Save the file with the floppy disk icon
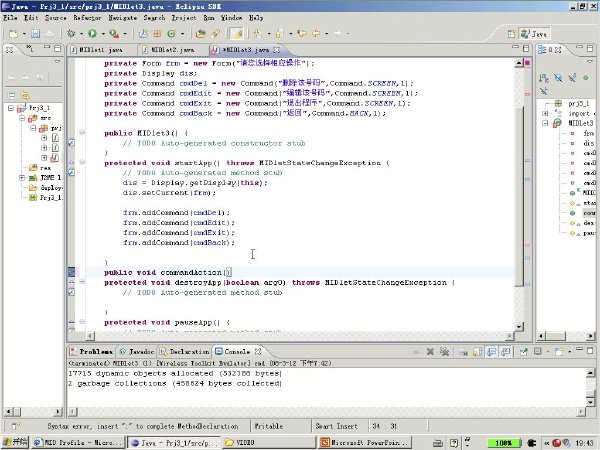This screenshot has width=600, height=450. [35, 34]
